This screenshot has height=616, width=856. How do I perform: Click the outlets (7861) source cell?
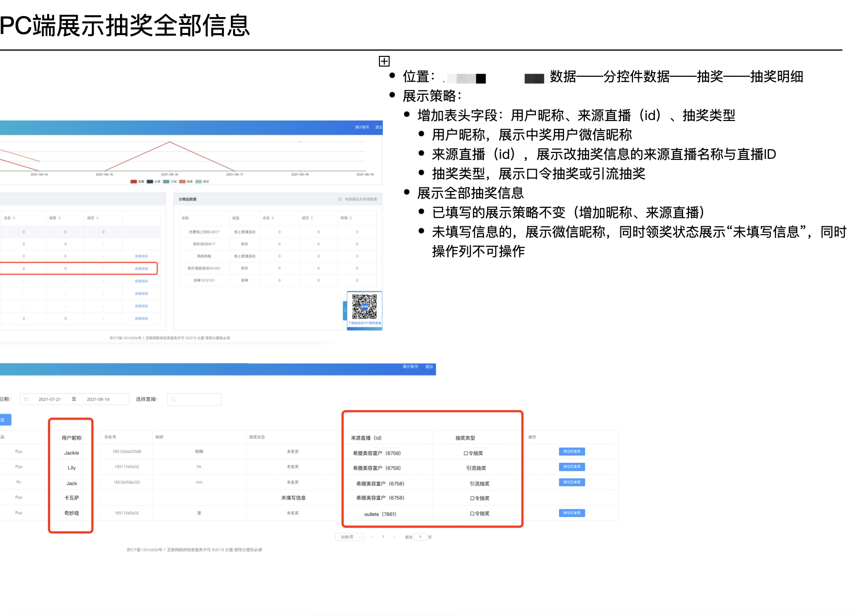pyautogui.click(x=380, y=514)
